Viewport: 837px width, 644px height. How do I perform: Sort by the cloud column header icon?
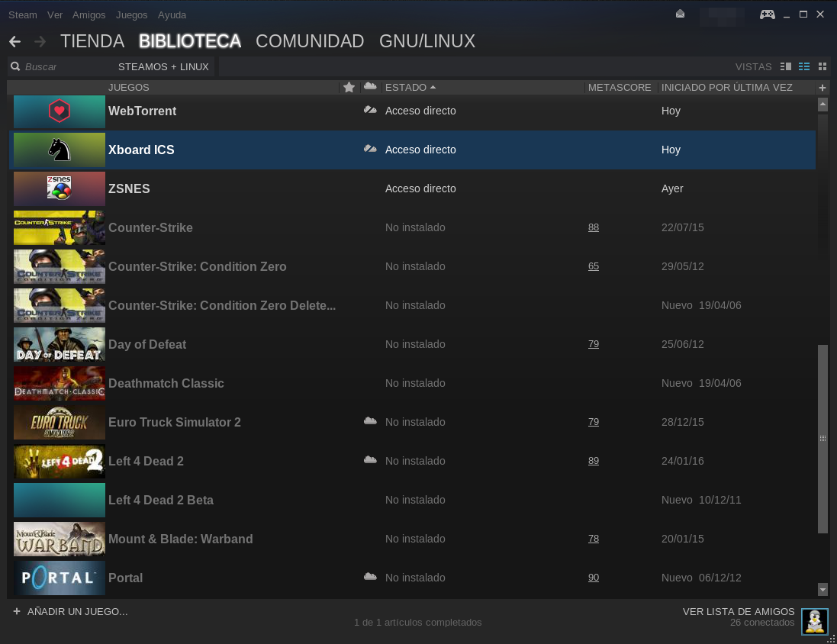pos(370,86)
